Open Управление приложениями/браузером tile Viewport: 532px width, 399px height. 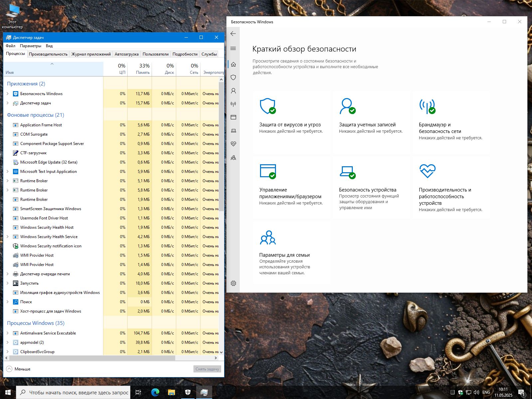tap(292, 187)
